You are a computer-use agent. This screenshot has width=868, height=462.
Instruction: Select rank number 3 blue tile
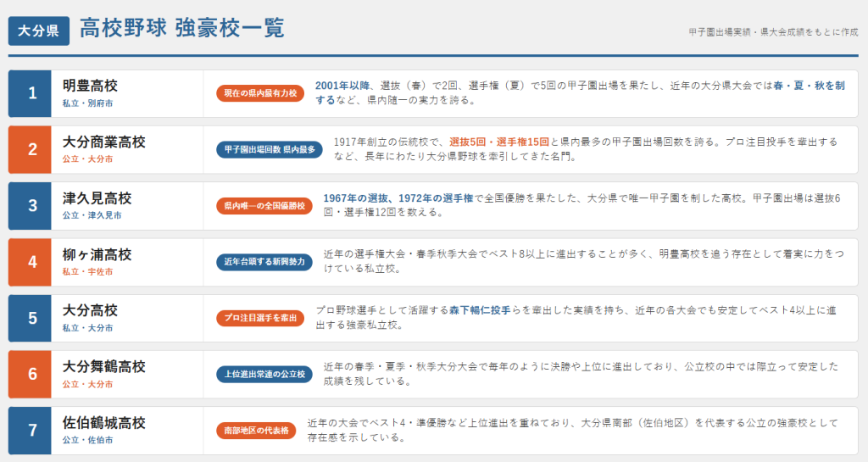click(30, 206)
